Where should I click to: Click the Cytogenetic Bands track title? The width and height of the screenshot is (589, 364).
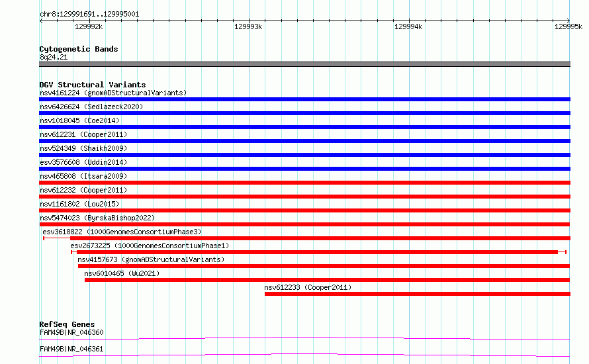click(x=79, y=49)
